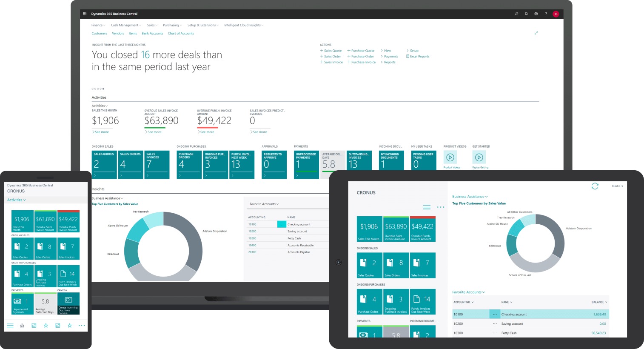Expand the Finance menu dropdown
The height and width of the screenshot is (349, 644).
(x=98, y=25)
